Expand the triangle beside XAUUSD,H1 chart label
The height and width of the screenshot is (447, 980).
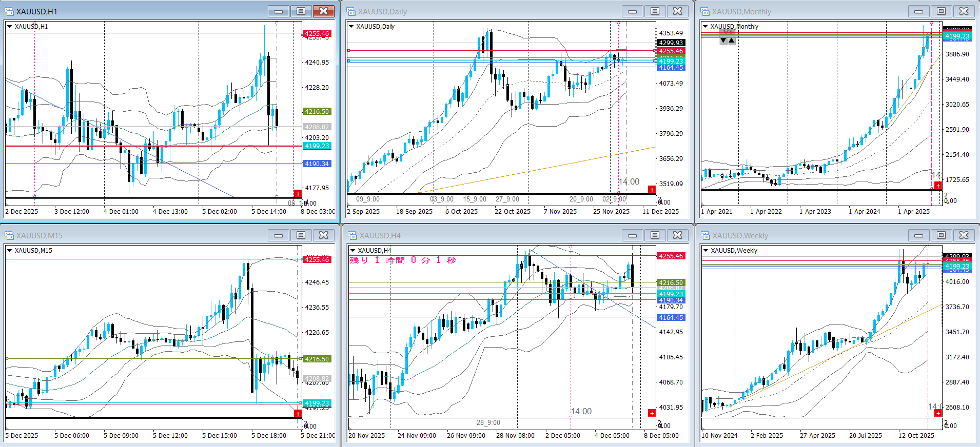(10, 26)
